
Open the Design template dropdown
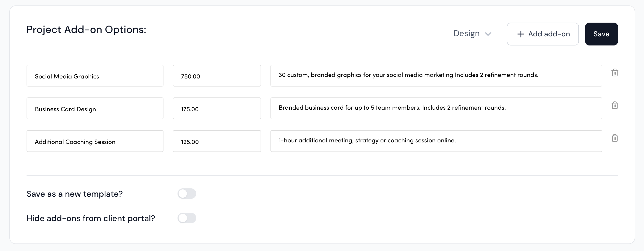[472, 34]
